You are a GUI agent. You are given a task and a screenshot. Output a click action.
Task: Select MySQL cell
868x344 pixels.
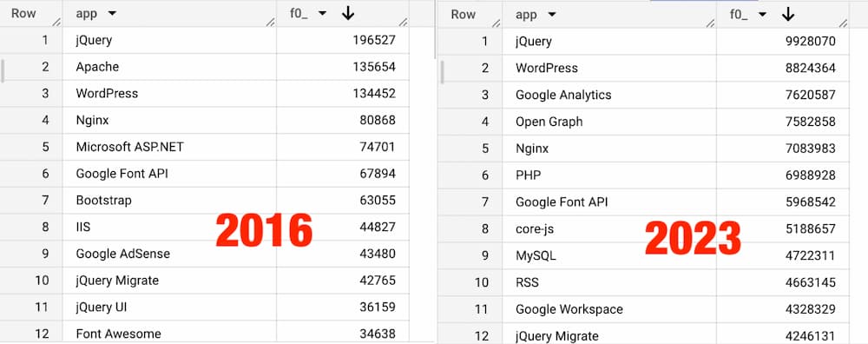pyautogui.click(x=609, y=255)
